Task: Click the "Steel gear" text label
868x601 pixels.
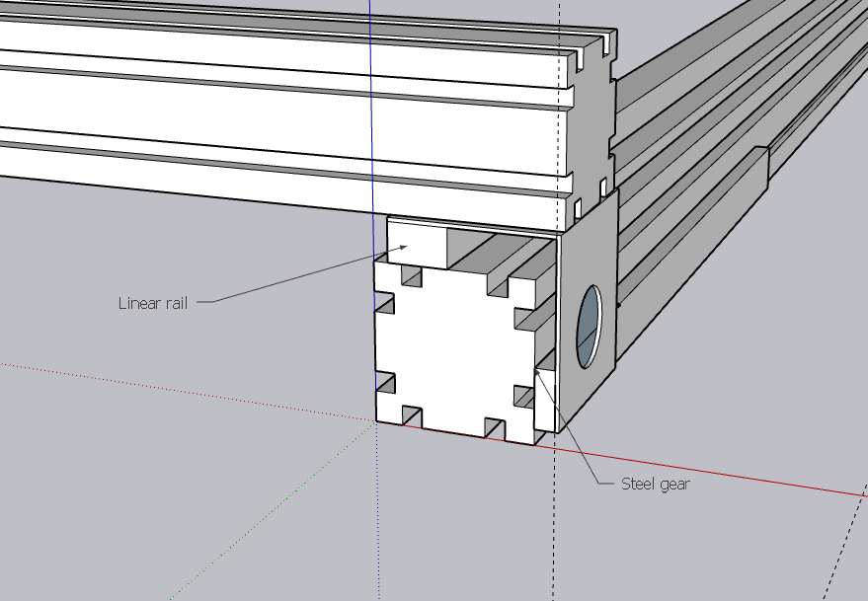Action: click(x=655, y=484)
